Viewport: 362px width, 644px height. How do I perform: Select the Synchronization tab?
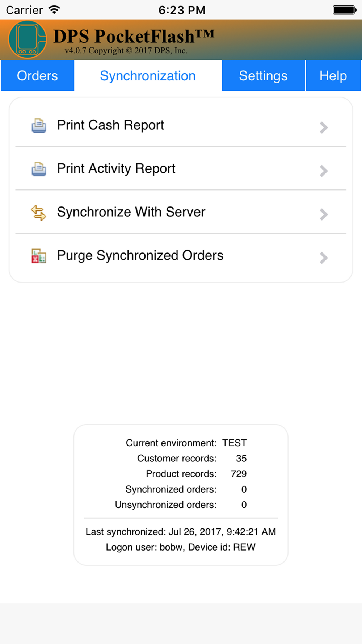pos(148,76)
